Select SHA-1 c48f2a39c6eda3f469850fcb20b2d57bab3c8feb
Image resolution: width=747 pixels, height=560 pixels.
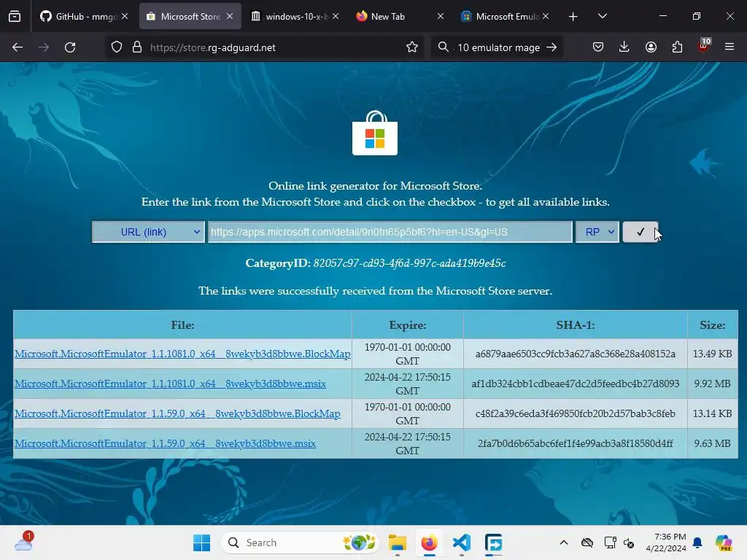point(575,414)
